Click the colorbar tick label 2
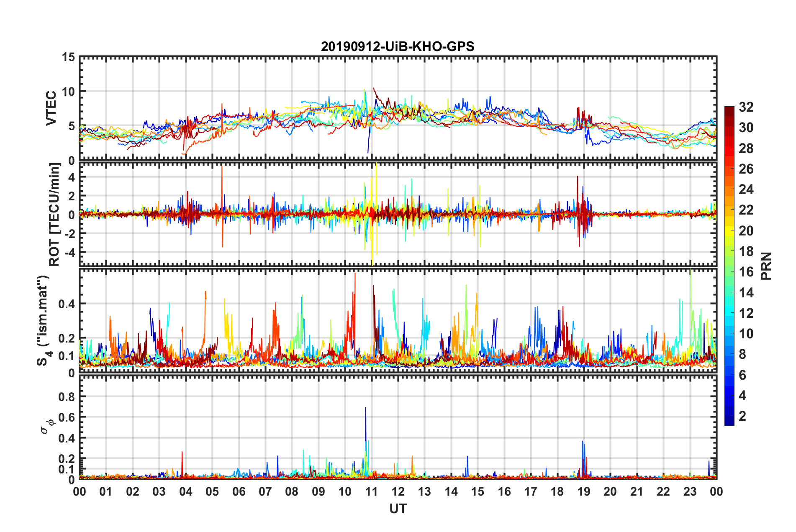Screen dimensions: 796x532 742,416
